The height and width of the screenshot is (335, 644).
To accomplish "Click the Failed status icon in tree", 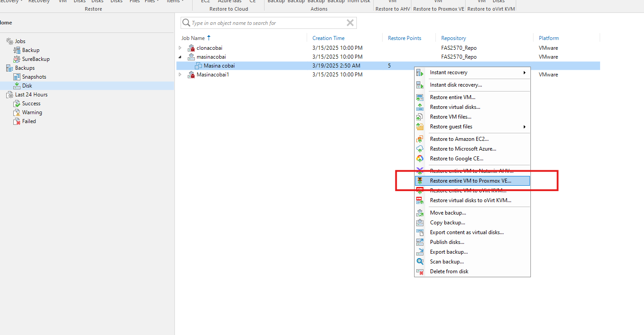I will pos(17,121).
